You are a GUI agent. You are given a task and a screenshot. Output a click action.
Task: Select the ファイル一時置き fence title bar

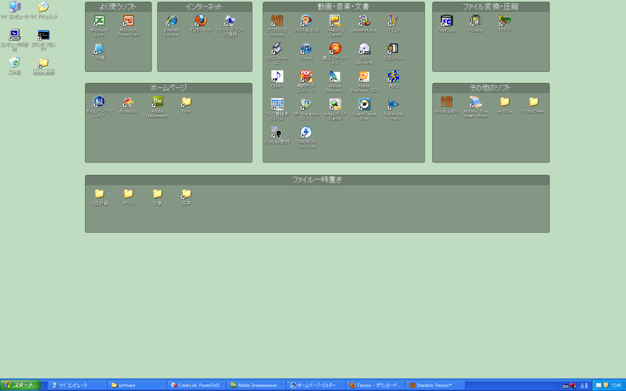point(317,180)
